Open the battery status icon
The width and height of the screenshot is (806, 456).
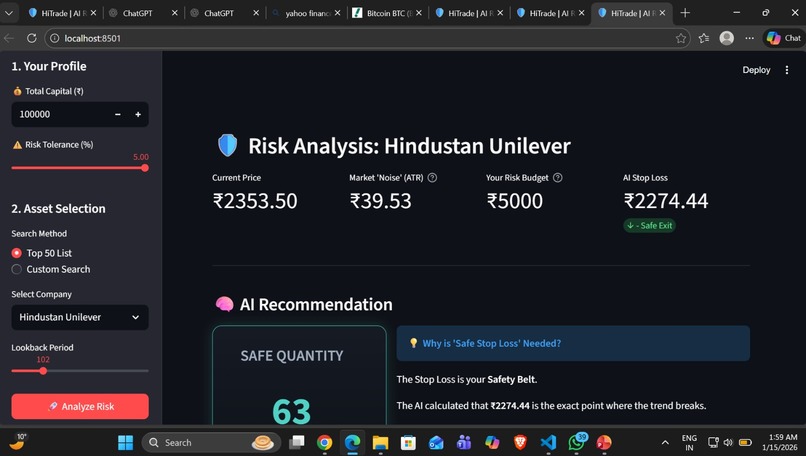(x=745, y=443)
